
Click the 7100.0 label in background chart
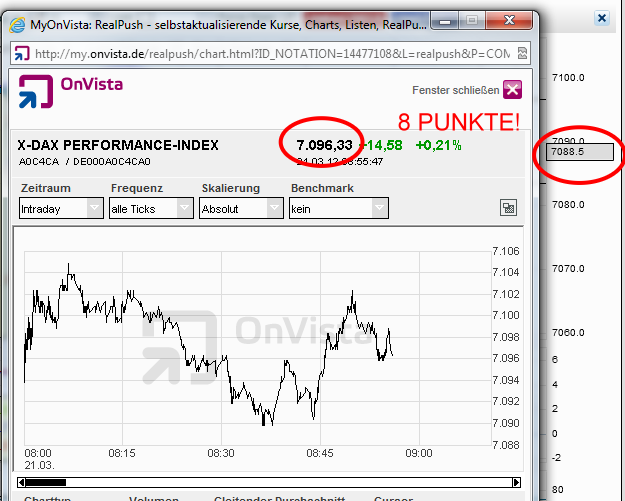(568, 78)
